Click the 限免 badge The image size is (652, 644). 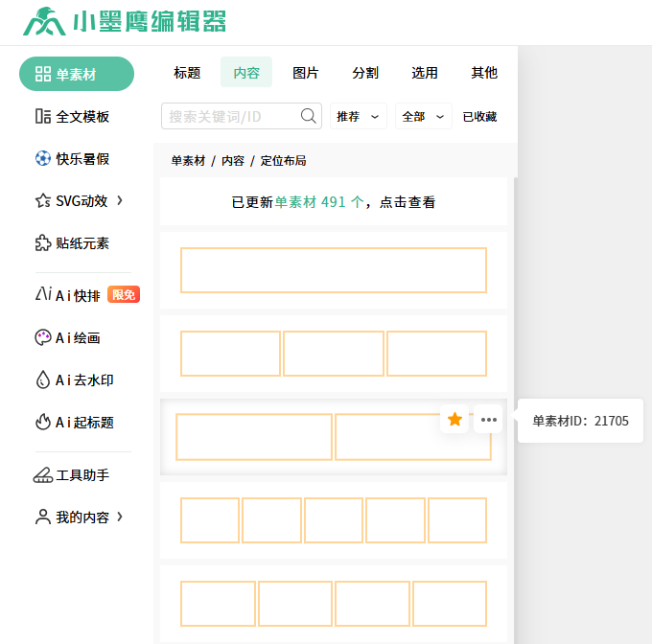124,294
